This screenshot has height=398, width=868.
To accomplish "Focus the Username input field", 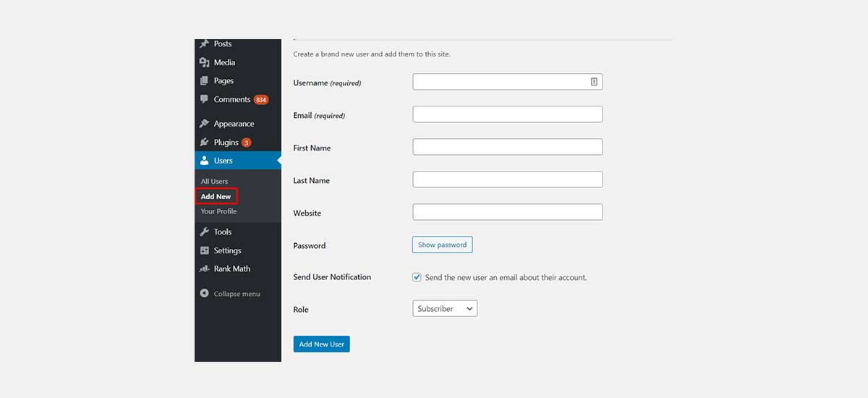I will coord(508,82).
